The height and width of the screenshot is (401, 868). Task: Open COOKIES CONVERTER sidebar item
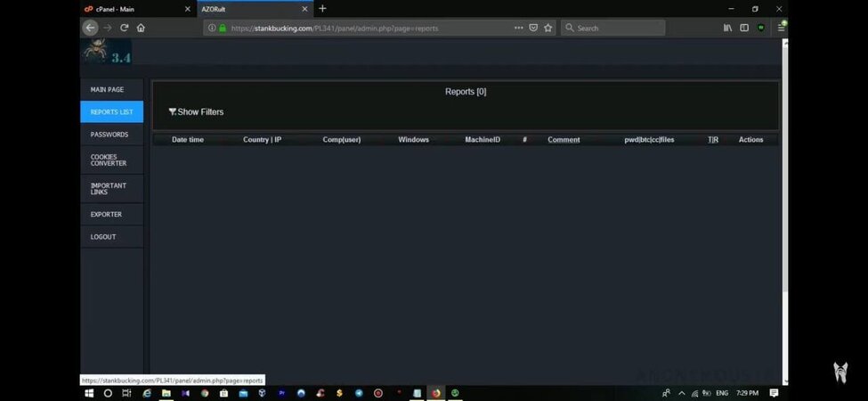coord(112,160)
